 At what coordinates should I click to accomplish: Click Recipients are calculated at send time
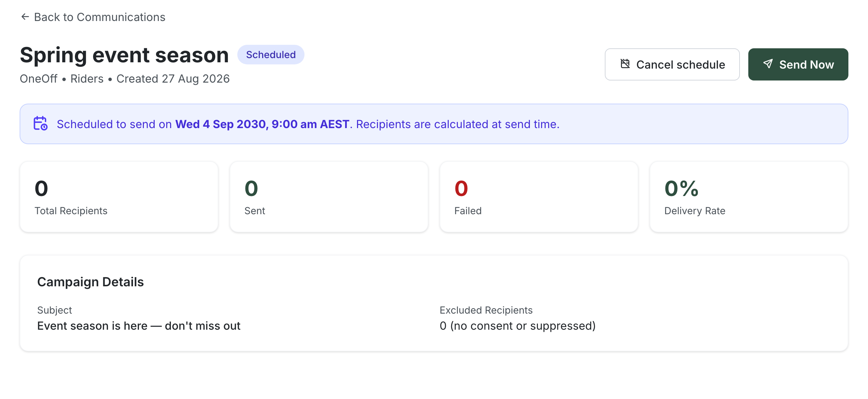tap(458, 124)
